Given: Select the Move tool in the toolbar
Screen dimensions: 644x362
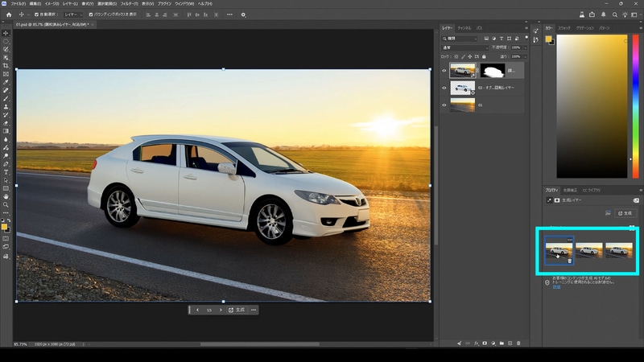Looking at the screenshot, I should click(6, 33).
